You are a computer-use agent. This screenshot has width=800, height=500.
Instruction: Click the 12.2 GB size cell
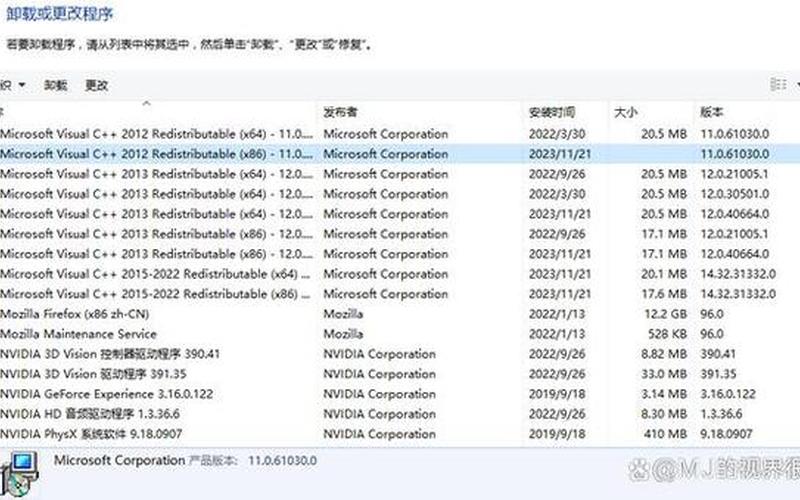665,314
